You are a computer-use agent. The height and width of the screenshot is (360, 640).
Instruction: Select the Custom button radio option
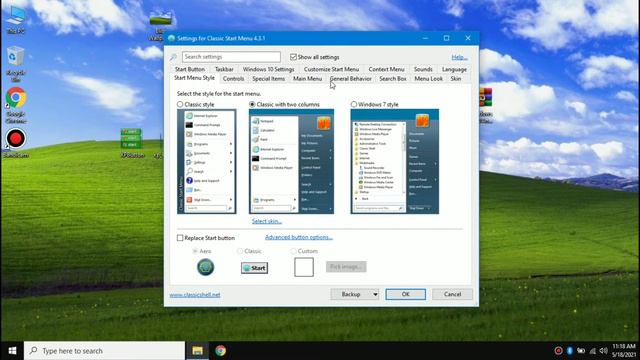293,251
